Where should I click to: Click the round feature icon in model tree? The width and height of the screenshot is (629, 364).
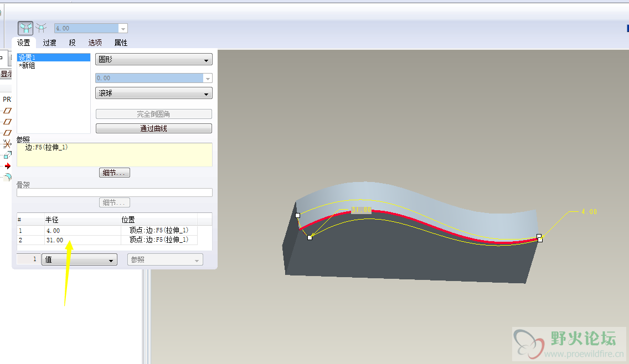coord(8,177)
